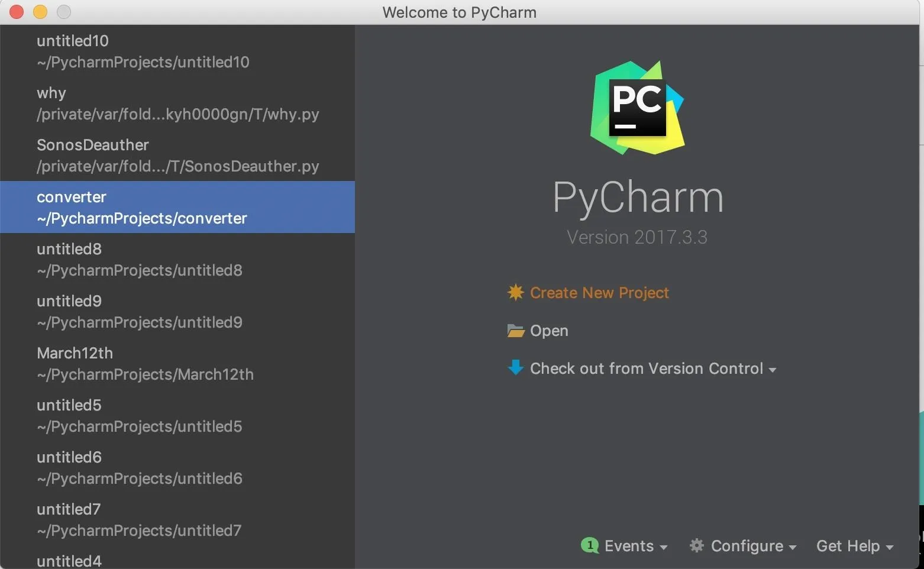Open recent project why
The image size is (924, 569).
pos(177,103)
